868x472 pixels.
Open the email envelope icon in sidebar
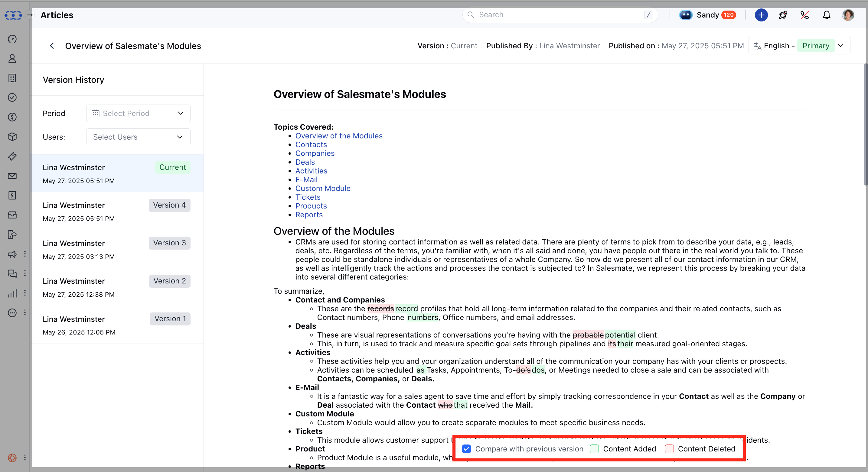tap(12, 176)
